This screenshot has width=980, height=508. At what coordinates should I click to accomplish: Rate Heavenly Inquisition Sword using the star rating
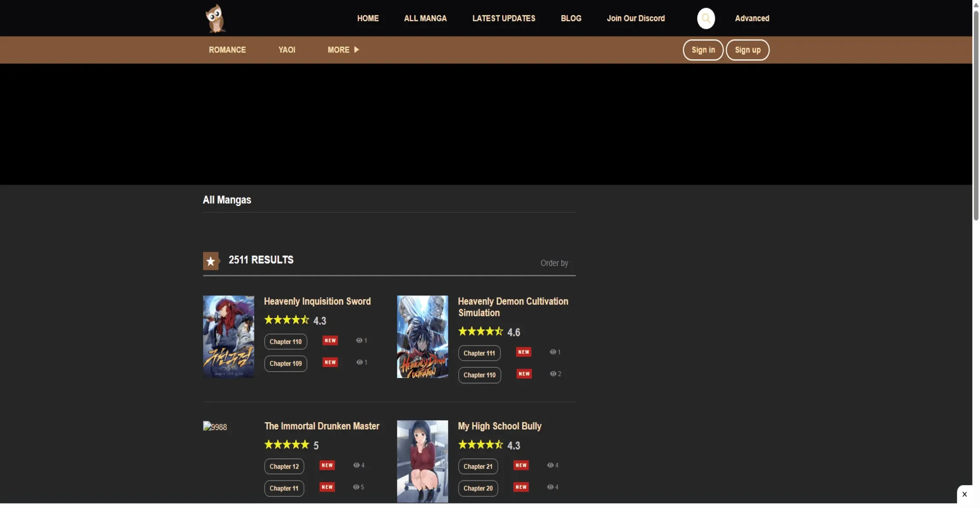[287, 320]
